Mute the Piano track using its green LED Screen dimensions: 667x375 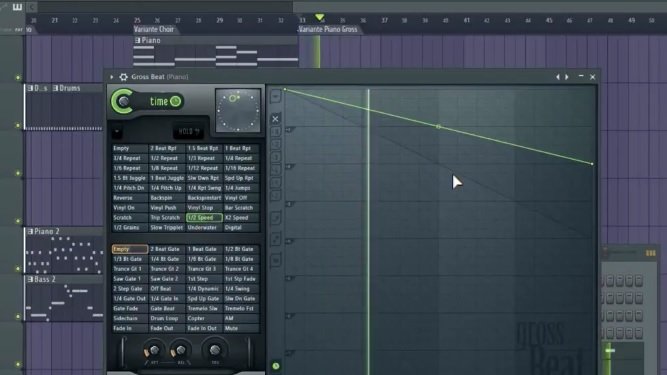[x=18, y=78]
